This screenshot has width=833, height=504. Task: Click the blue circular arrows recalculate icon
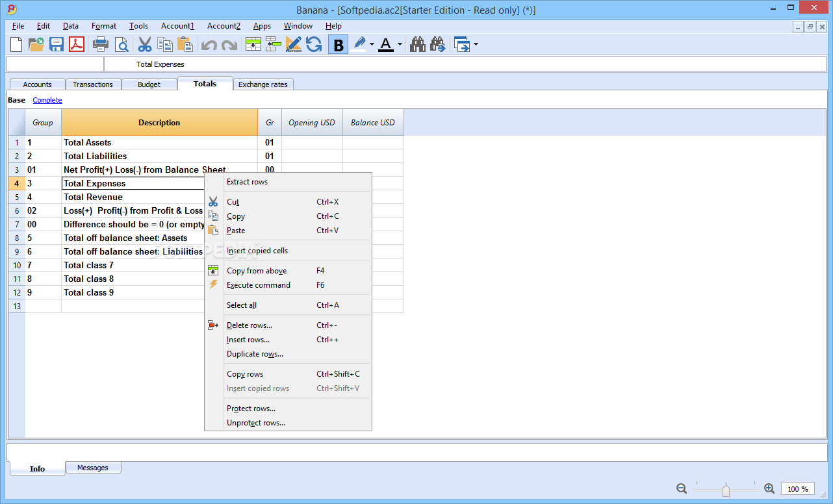tap(314, 44)
